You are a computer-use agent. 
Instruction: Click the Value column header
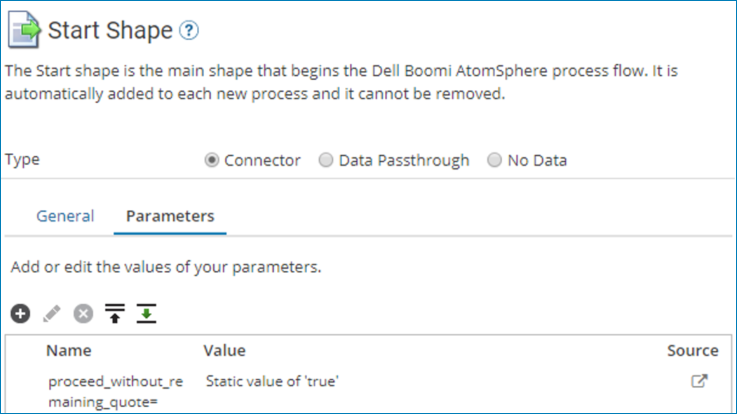[x=224, y=350]
